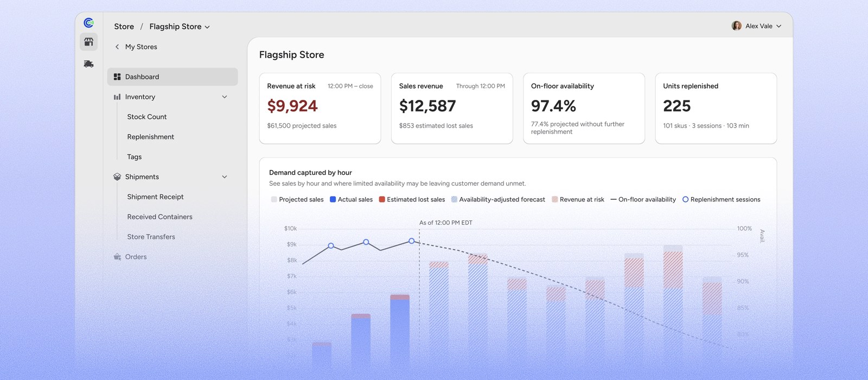Toggle Estimated lost sales legend swatch
Screen dimensions: 868x380
pos(382,200)
